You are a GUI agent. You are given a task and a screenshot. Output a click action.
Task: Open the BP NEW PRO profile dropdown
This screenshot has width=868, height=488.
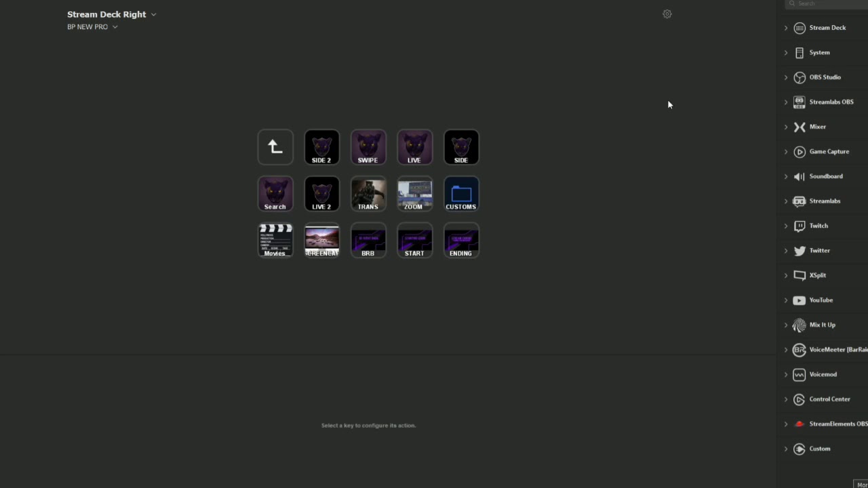pyautogui.click(x=92, y=26)
